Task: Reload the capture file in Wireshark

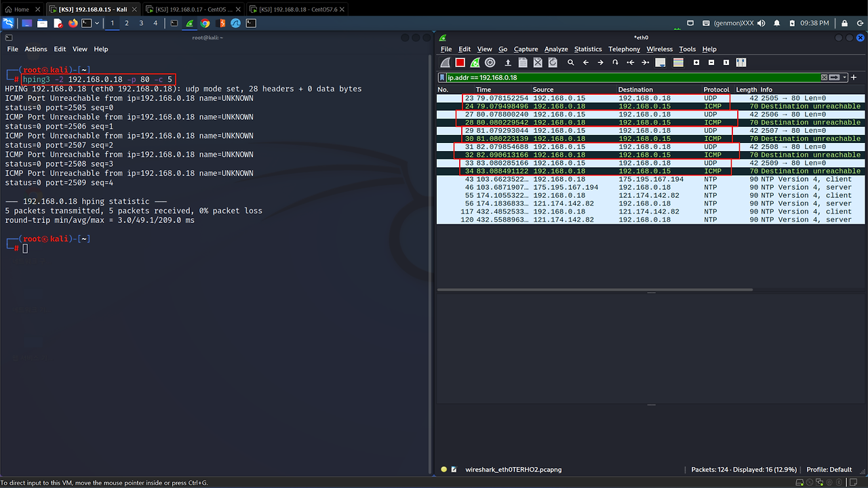Action: pos(553,62)
